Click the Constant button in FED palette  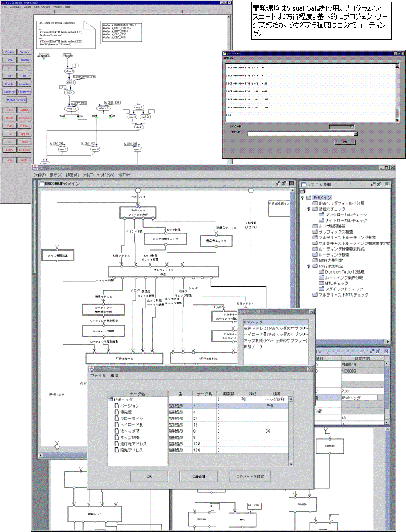(x=25, y=52)
